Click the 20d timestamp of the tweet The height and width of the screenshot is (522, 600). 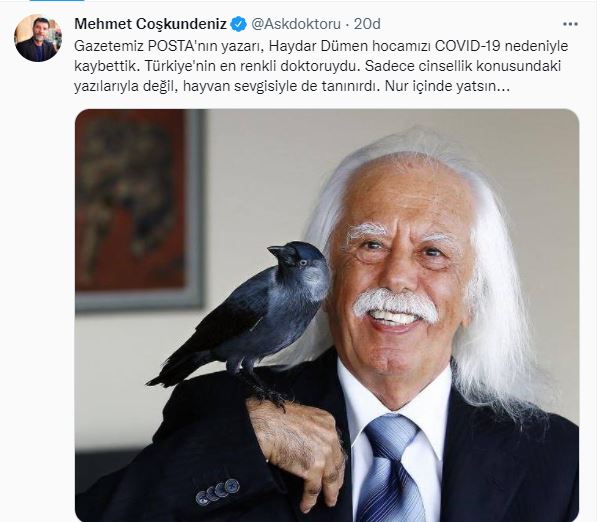(367, 24)
